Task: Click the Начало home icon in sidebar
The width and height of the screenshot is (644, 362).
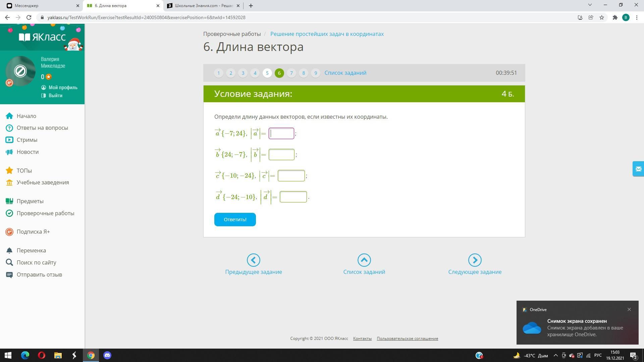Action: pyautogui.click(x=9, y=116)
